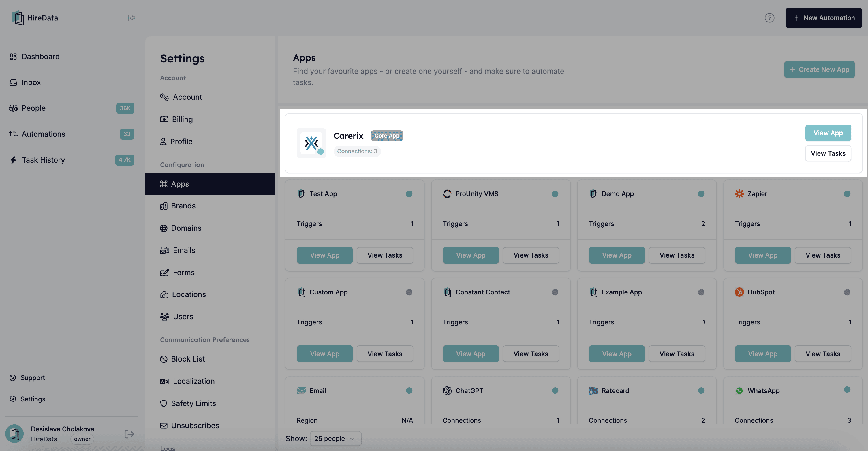
Task: Click the Connections: 3 label
Action: pos(357,151)
